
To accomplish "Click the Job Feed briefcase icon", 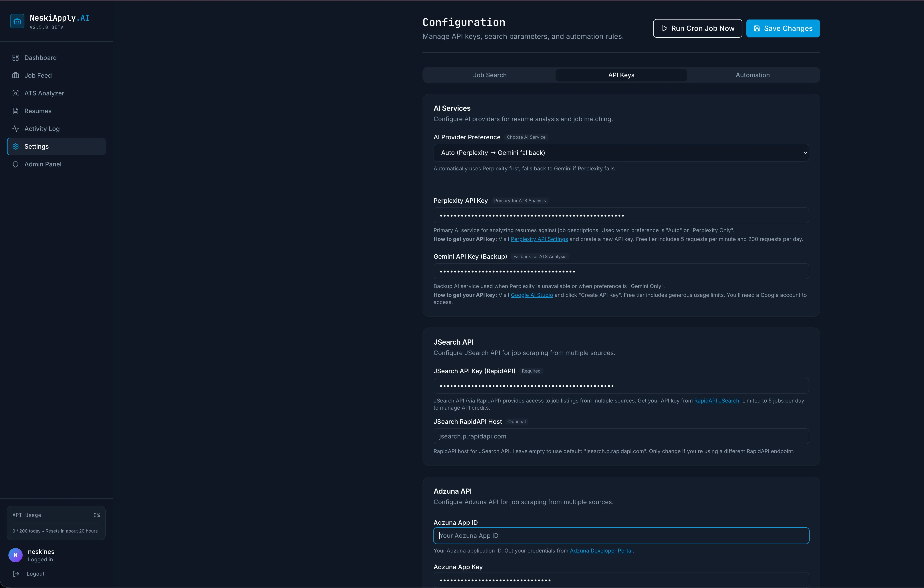I will (15, 76).
